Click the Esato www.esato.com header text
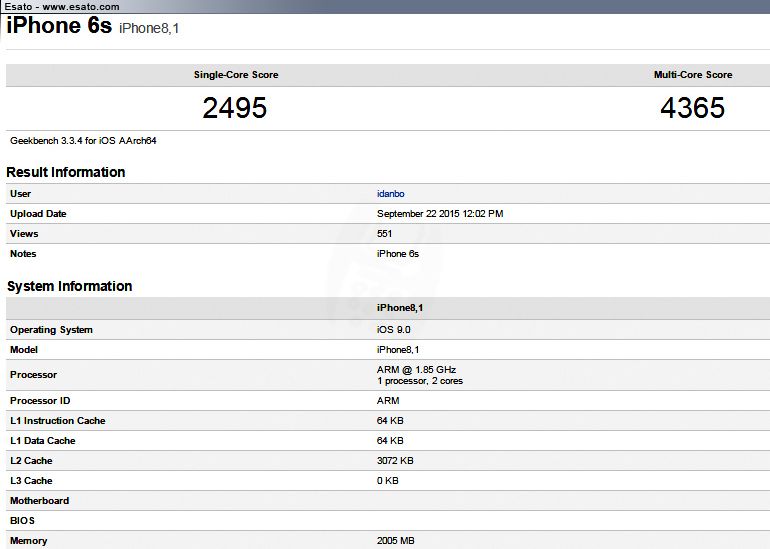 point(61,7)
